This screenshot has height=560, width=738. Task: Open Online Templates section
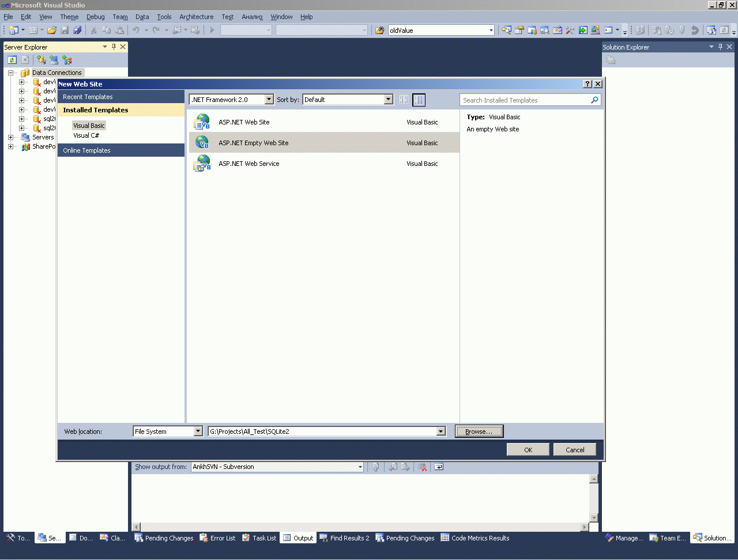point(121,150)
